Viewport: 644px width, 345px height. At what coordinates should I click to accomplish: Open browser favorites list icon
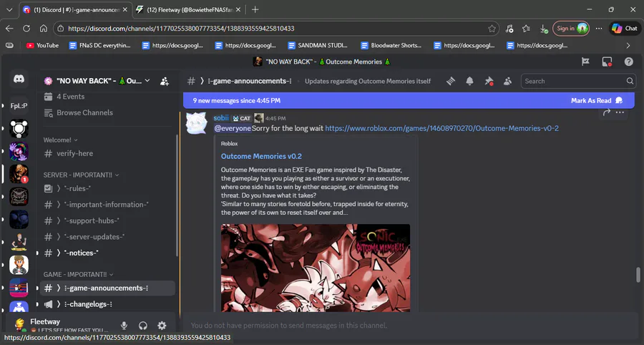point(526,29)
